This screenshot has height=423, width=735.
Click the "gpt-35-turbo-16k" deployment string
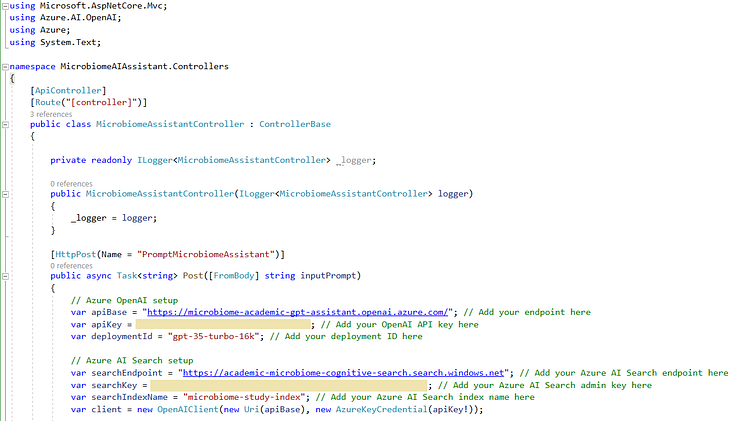pos(213,337)
